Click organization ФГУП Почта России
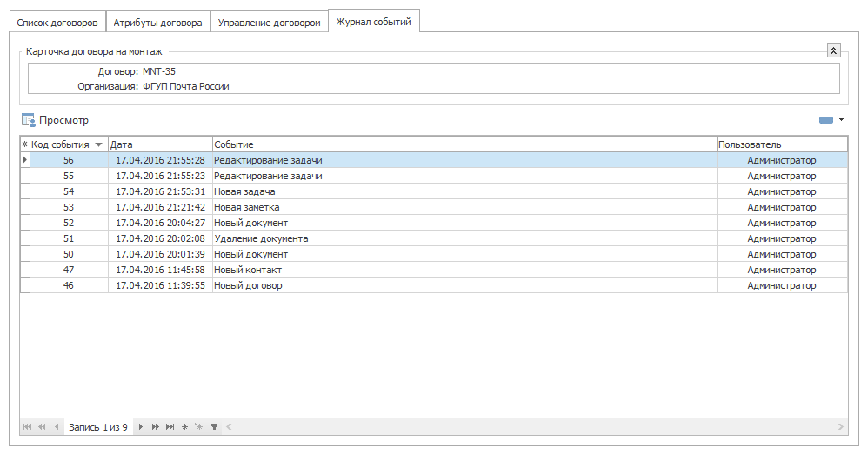 pos(186,86)
